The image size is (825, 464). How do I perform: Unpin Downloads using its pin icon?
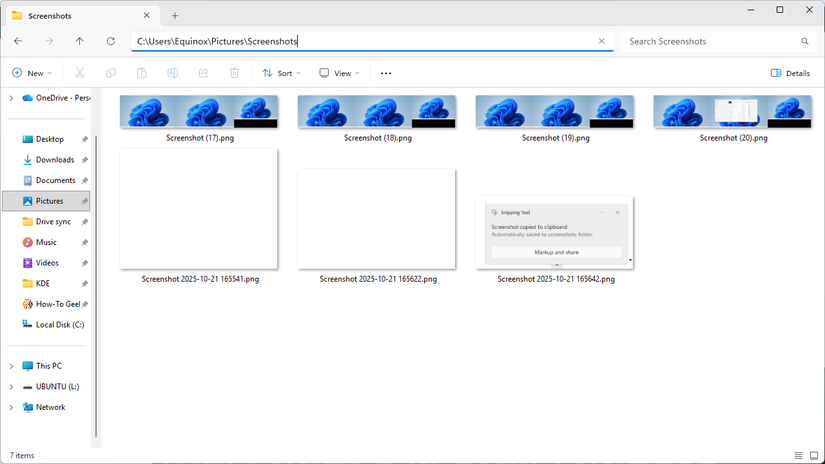pos(84,160)
